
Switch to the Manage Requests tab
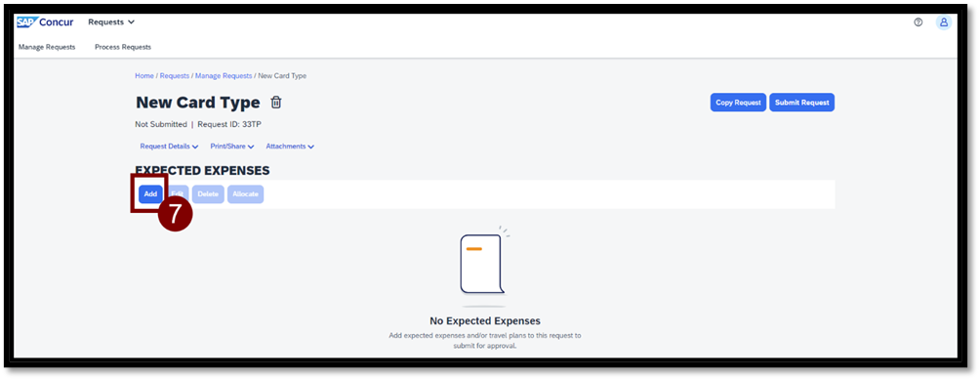(x=47, y=47)
